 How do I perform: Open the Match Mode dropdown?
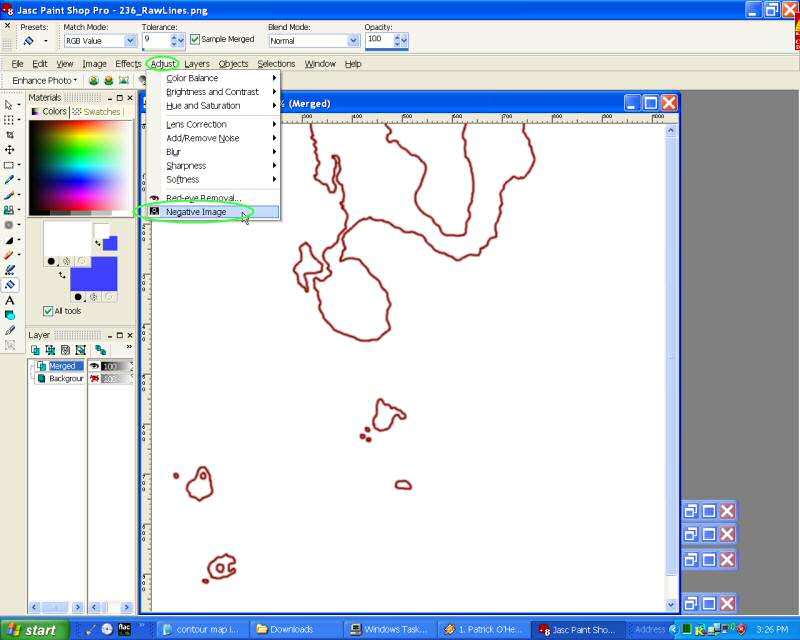click(130, 41)
